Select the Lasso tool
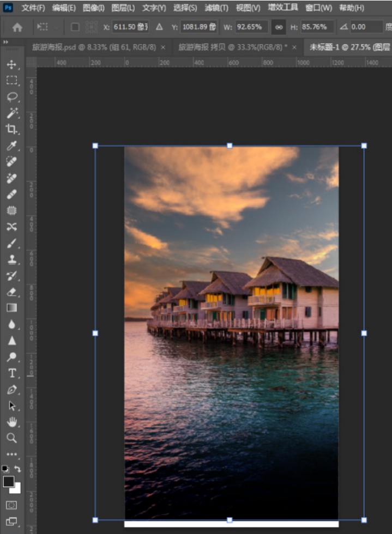392x534 pixels. 11,97
